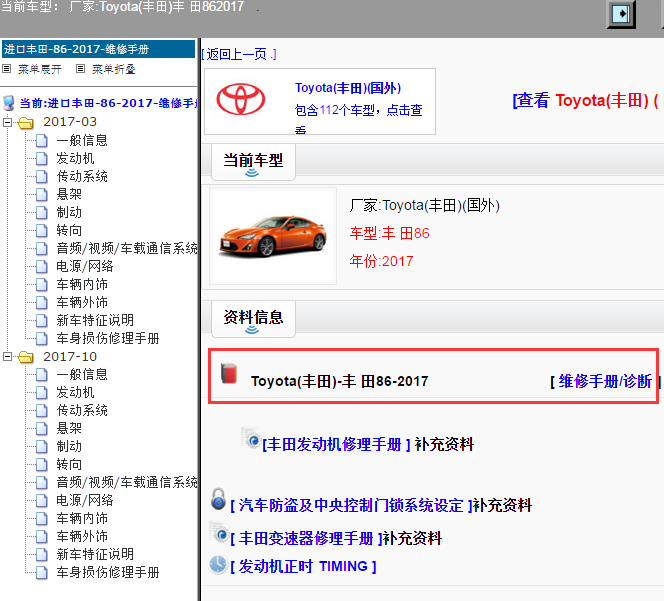The height and width of the screenshot is (601, 664).
Task: Click the red book icon beside Toyota(丰田)-丰田86-2017
Action: (229, 374)
